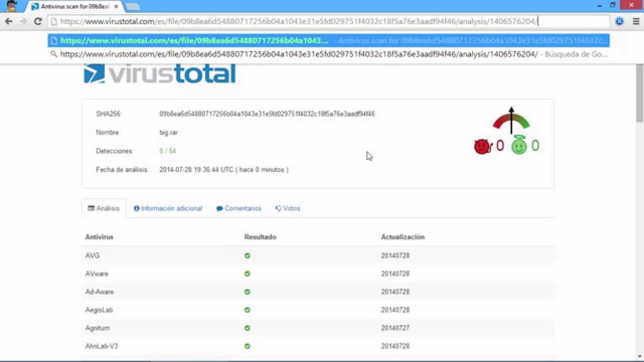Screen dimensions: 644x362
Task: Click the red devil malicious vote icon
Action: (482, 146)
